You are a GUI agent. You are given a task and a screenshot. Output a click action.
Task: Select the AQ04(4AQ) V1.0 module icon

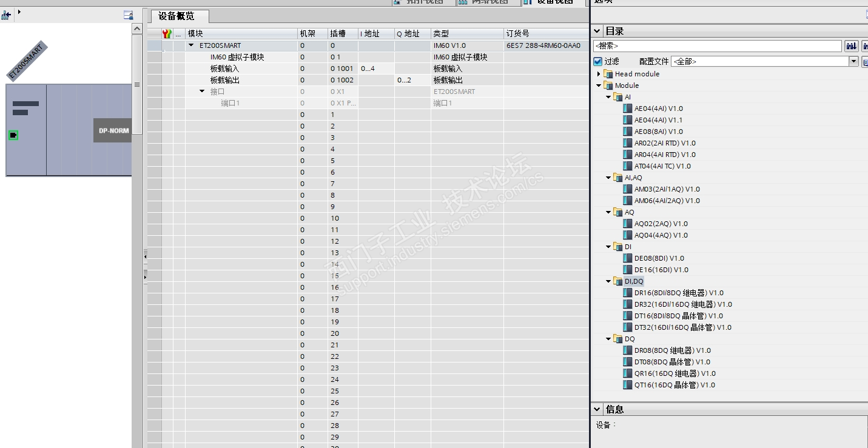coord(628,235)
